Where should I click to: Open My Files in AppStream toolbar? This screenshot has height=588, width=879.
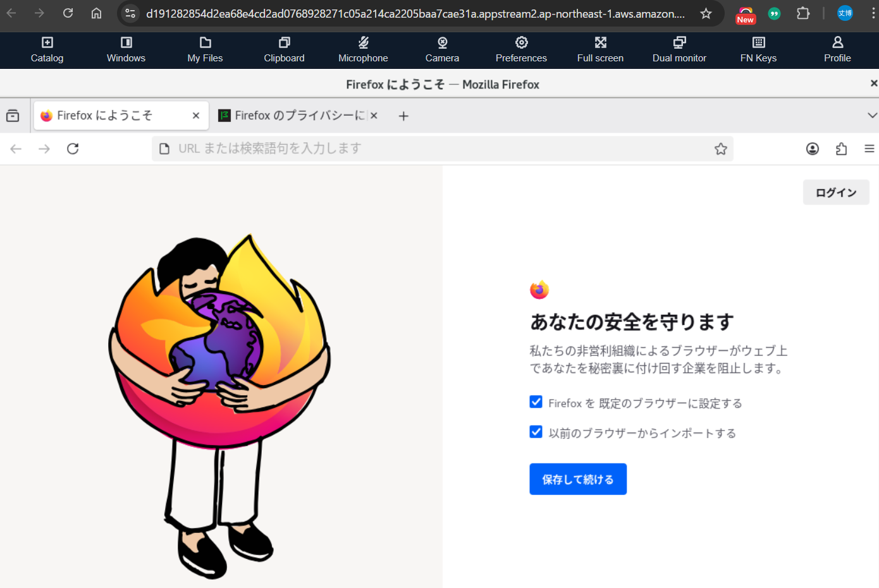tap(205, 50)
